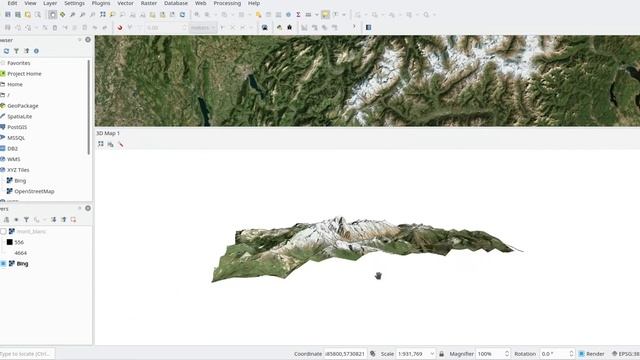The image size is (640, 360).
Task: Open the meters units dropdown
Action: tap(203, 27)
